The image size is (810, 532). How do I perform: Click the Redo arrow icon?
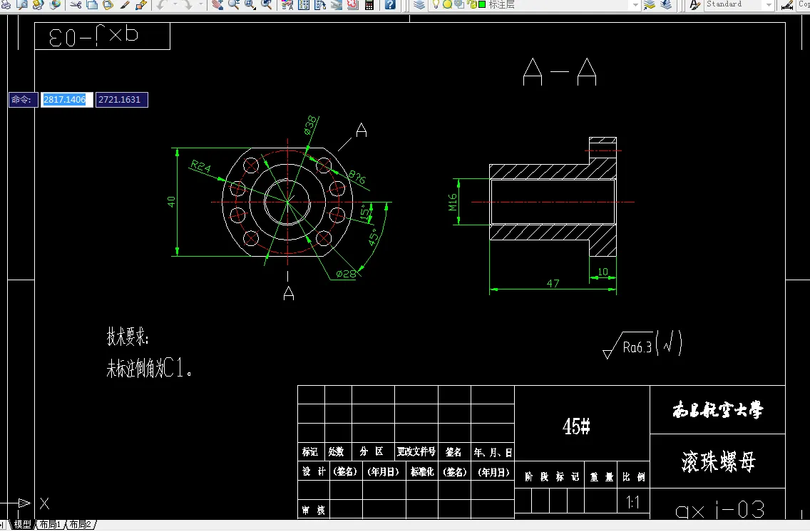(187, 5)
